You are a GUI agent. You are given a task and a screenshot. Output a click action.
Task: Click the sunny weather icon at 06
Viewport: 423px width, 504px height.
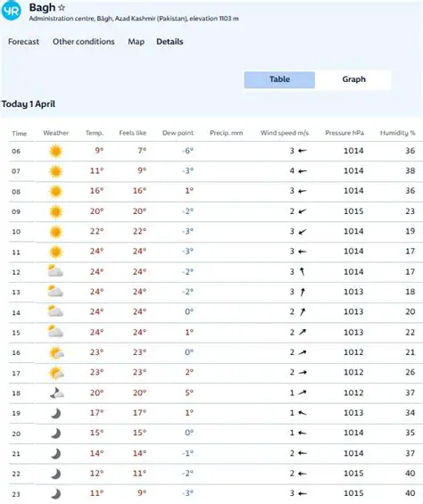click(x=55, y=152)
